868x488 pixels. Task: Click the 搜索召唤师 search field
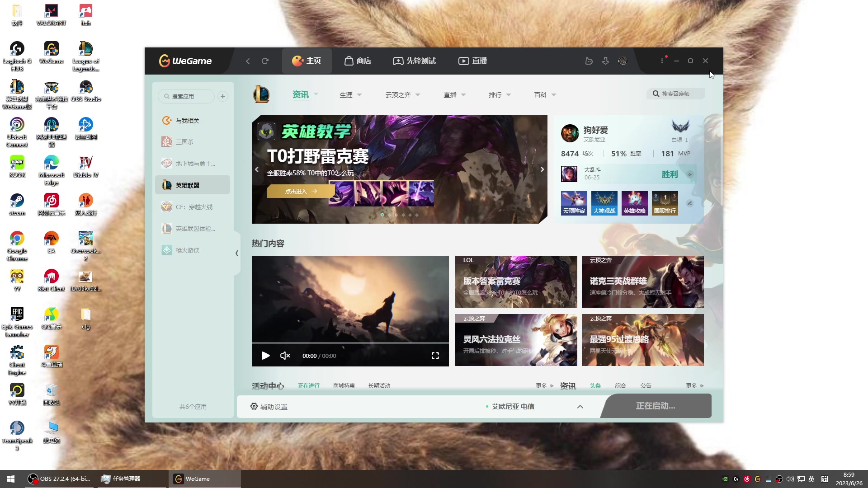[x=675, y=94]
